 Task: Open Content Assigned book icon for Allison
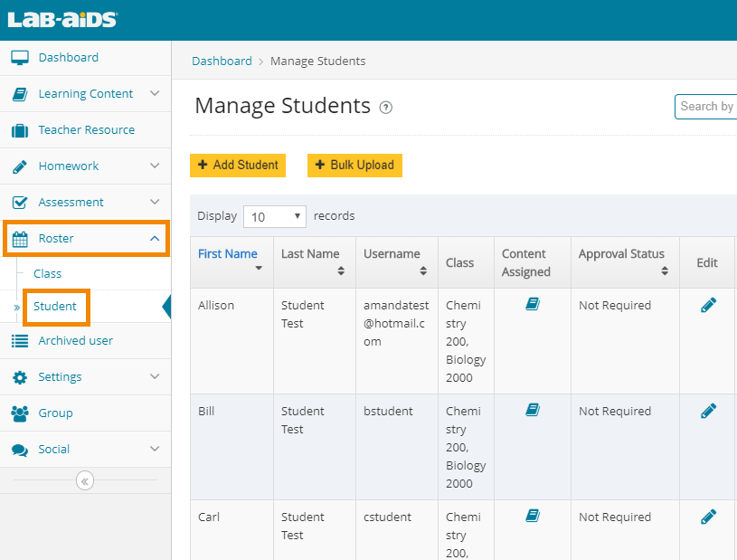tap(533, 305)
